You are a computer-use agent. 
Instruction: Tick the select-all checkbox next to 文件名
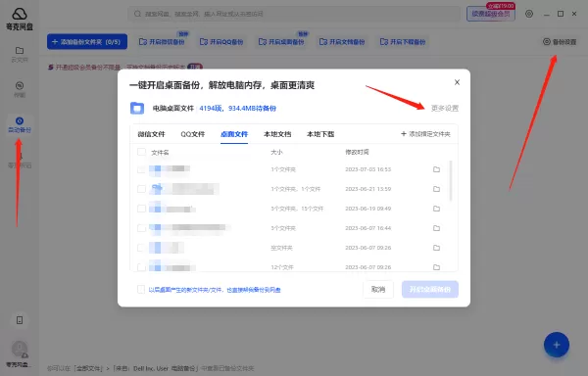click(141, 152)
